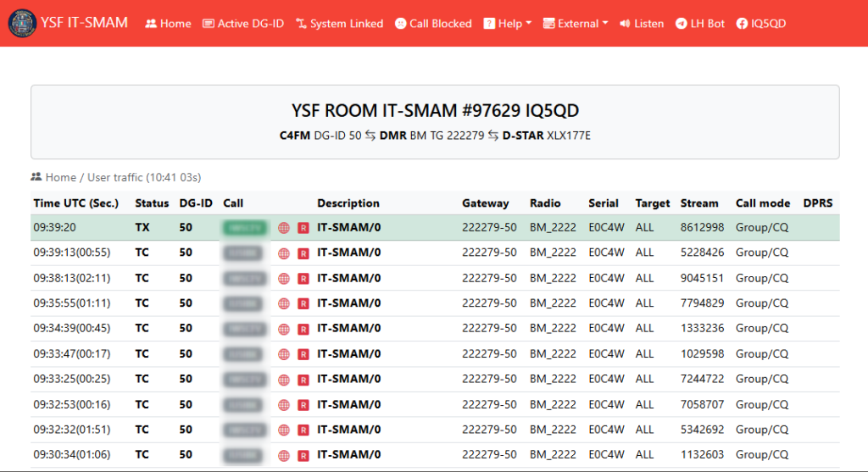Click globe icon in the 09:35:55 row
This screenshot has width=868, height=472.
pyautogui.click(x=284, y=303)
